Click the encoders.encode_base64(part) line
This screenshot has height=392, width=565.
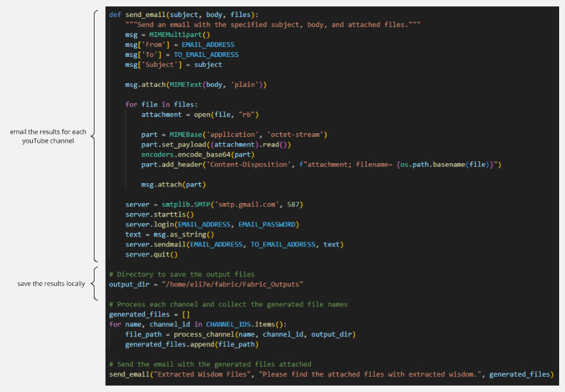198,154
